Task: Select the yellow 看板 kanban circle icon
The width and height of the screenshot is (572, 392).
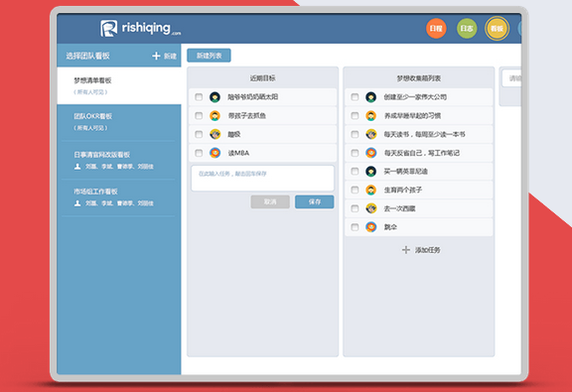Action: point(497,29)
